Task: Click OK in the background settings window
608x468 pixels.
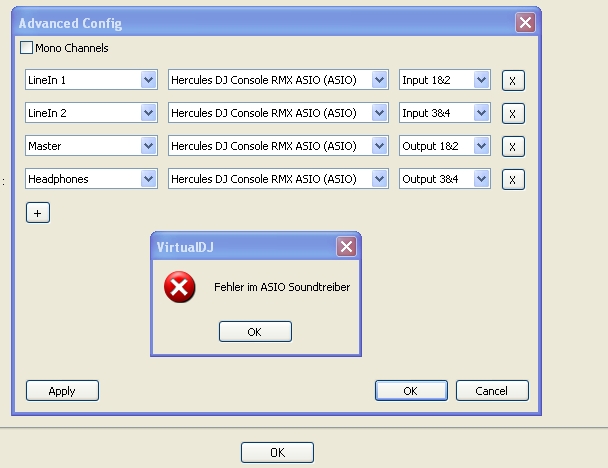Action: [x=277, y=452]
